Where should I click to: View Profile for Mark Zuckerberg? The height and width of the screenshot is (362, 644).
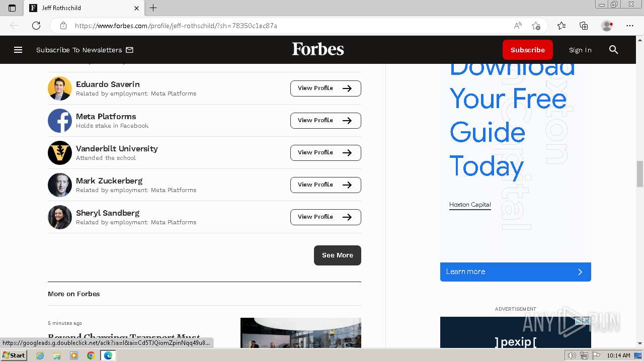pos(326,185)
